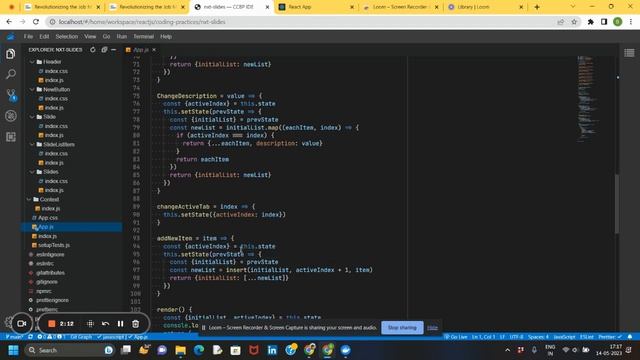Change the JavaScript language mode in status bar

(564, 337)
